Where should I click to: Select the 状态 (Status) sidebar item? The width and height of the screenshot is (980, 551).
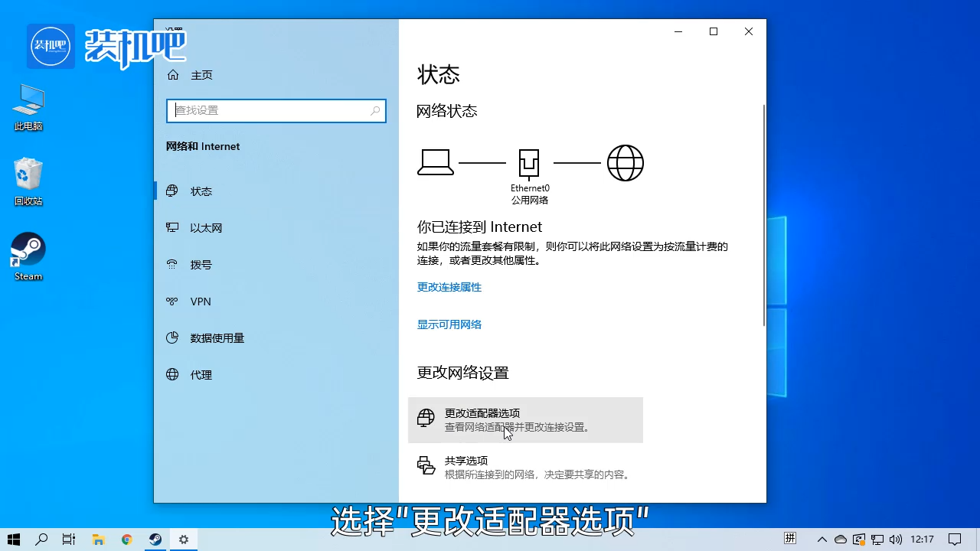pyautogui.click(x=201, y=191)
